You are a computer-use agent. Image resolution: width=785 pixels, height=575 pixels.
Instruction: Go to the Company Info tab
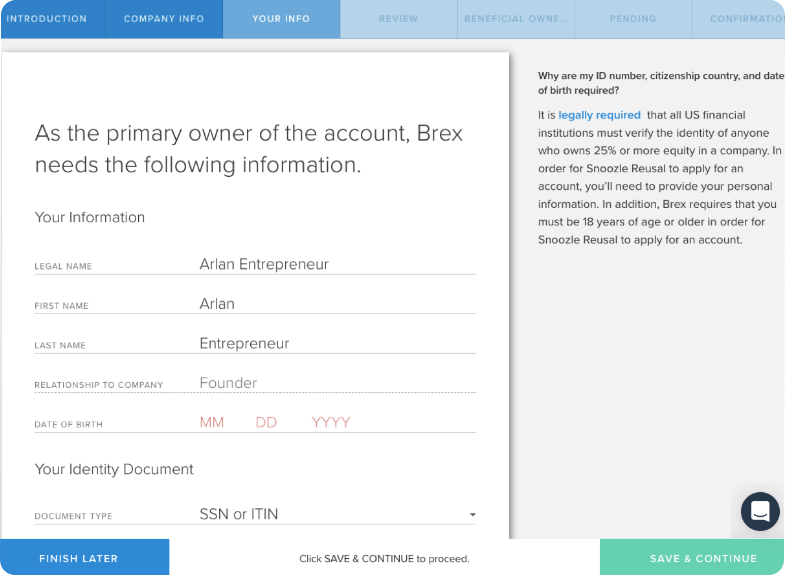[x=164, y=19]
